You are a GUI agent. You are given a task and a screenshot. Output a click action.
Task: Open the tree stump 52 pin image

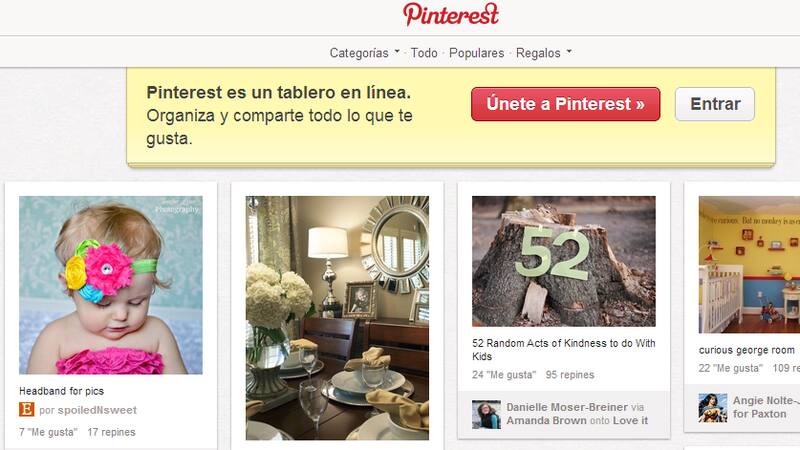[x=564, y=261]
